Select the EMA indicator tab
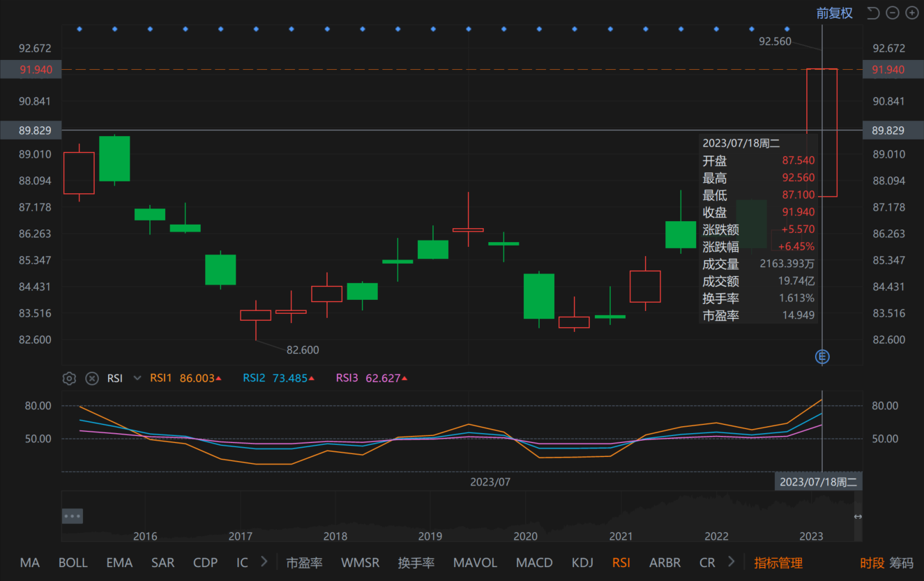The width and height of the screenshot is (924, 581). click(119, 563)
